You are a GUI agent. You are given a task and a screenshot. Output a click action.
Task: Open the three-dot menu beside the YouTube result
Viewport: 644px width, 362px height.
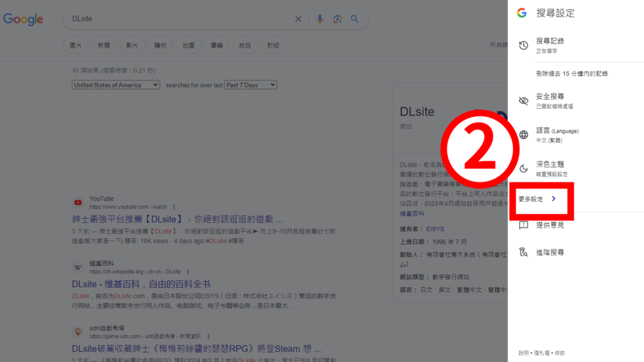(173, 207)
